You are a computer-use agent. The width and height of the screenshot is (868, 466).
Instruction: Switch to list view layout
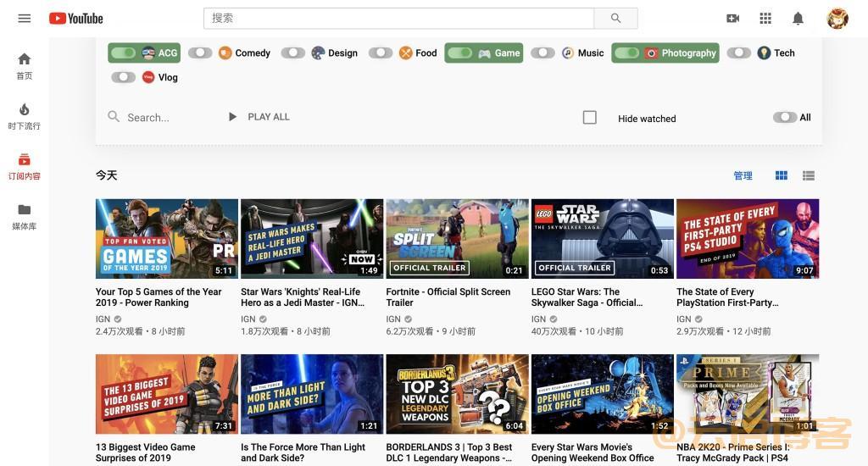(809, 175)
